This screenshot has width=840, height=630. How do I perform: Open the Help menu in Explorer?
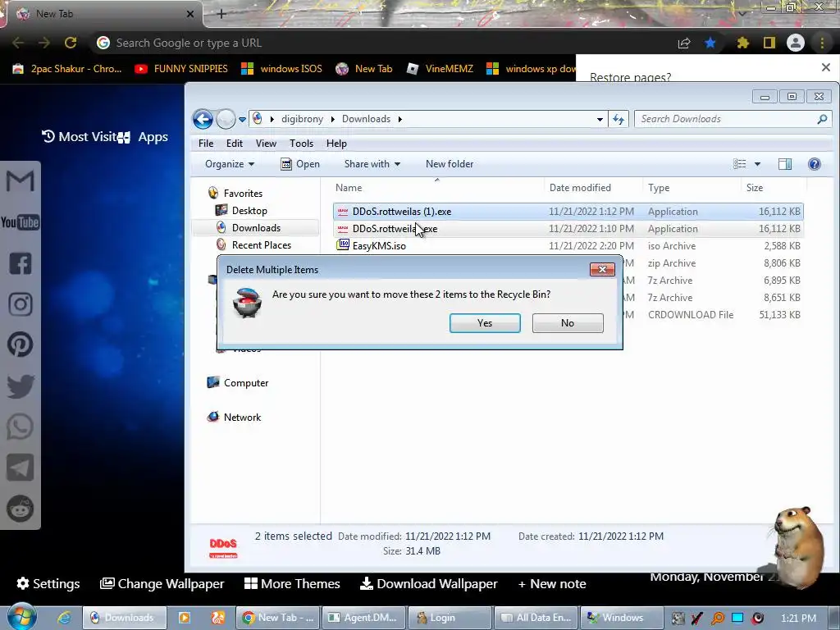(x=336, y=144)
